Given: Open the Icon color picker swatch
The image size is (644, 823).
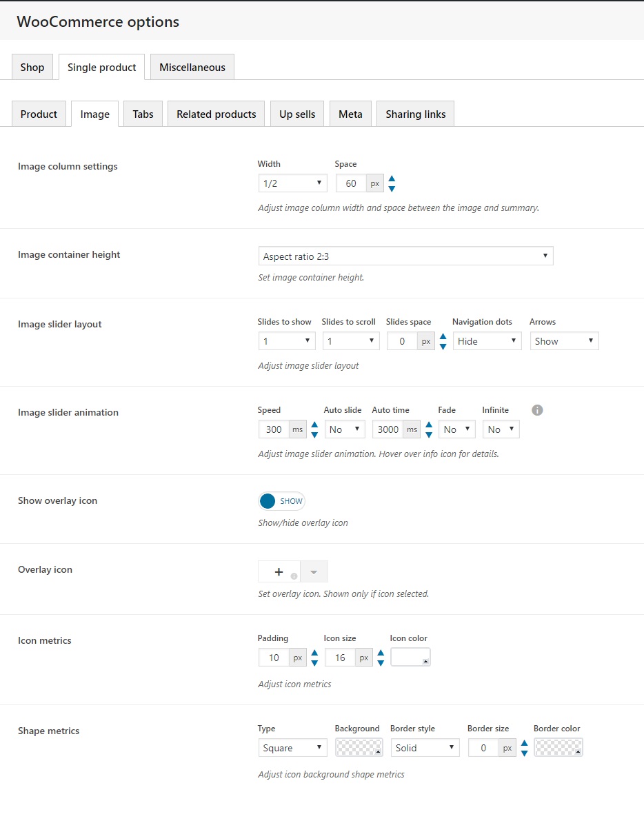Looking at the screenshot, I should 410,658.
